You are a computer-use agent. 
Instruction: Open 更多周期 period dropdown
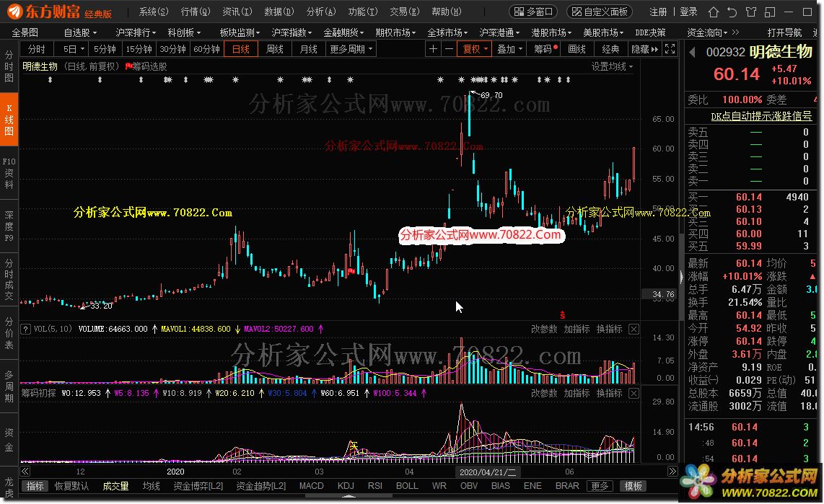coord(351,49)
